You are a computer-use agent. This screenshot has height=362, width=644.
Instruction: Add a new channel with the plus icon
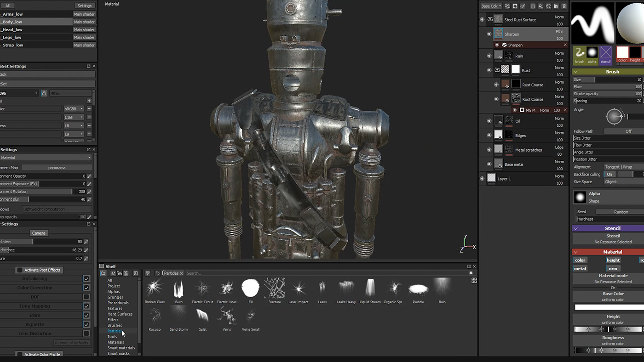pos(89,101)
